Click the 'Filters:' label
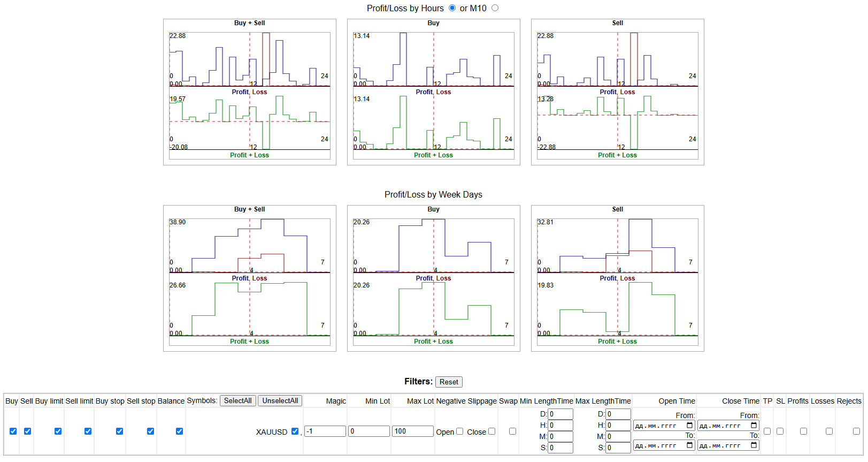868x462 pixels. click(419, 381)
